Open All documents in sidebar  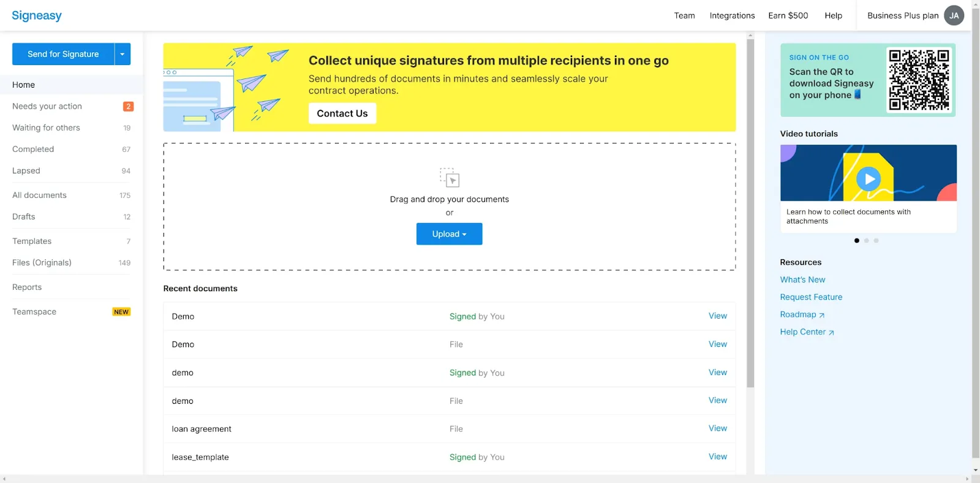(72, 195)
